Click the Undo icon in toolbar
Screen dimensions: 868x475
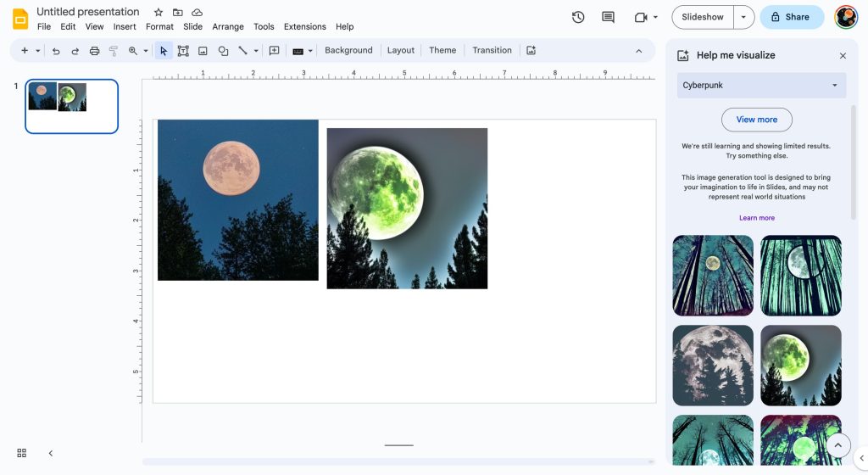(x=56, y=51)
